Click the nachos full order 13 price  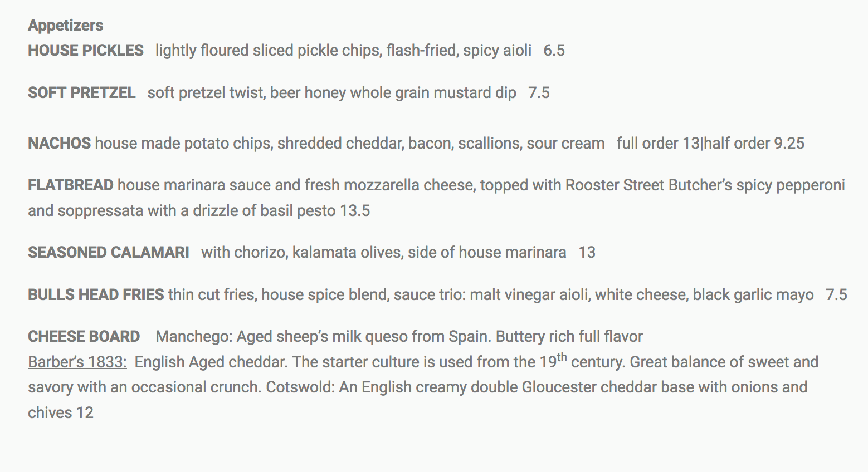658,144
